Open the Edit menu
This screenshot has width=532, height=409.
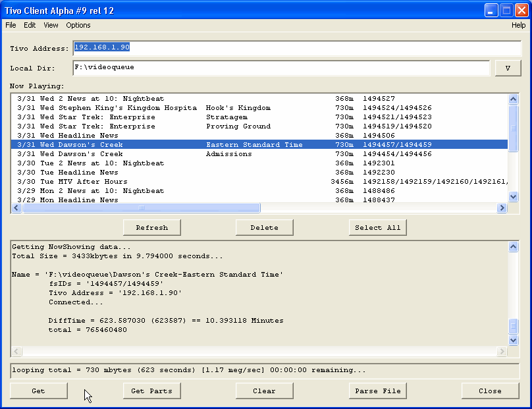pyautogui.click(x=30, y=25)
